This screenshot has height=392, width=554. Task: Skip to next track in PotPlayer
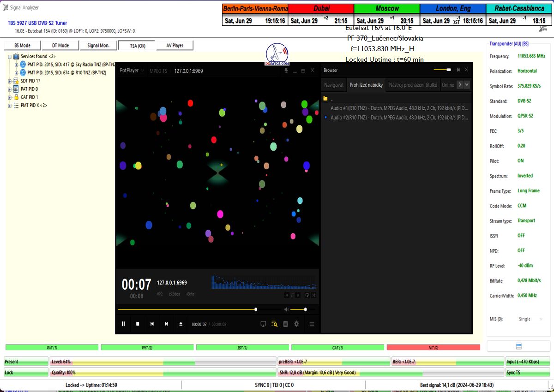pos(166,324)
